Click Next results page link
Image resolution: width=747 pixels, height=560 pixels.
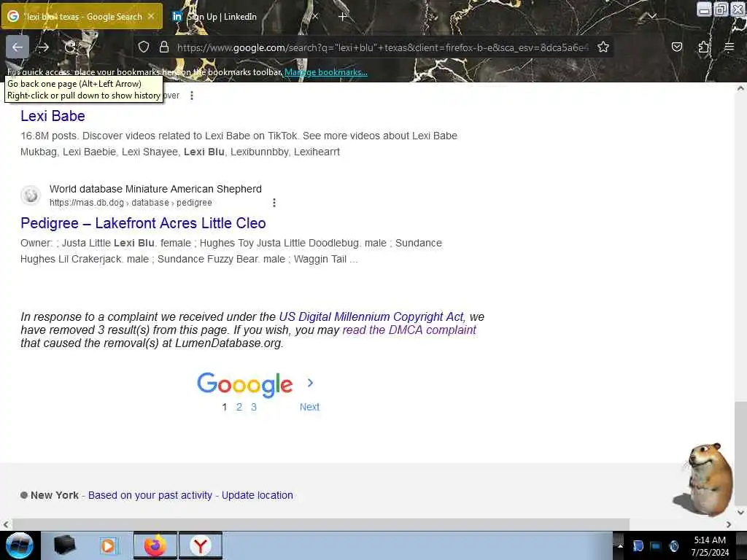pyautogui.click(x=309, y=407)
